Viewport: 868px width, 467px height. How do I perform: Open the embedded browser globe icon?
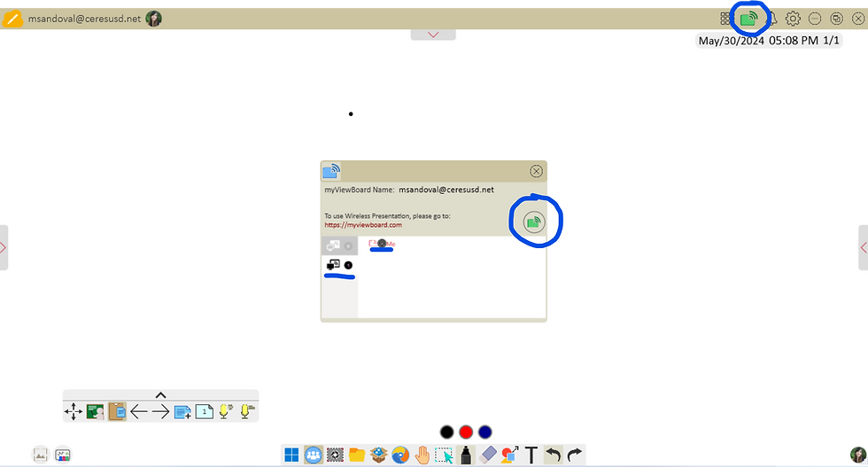click(x=400, y=455)
